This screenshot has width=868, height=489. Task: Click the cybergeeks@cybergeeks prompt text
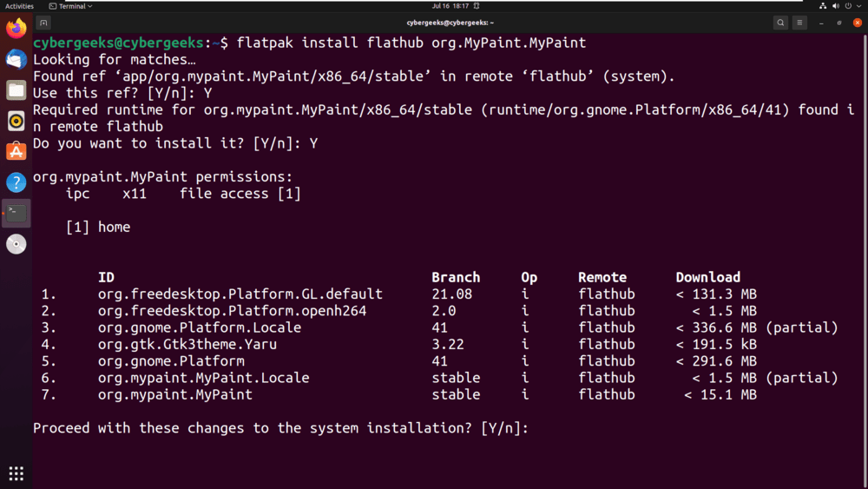(x=118, y=43)
